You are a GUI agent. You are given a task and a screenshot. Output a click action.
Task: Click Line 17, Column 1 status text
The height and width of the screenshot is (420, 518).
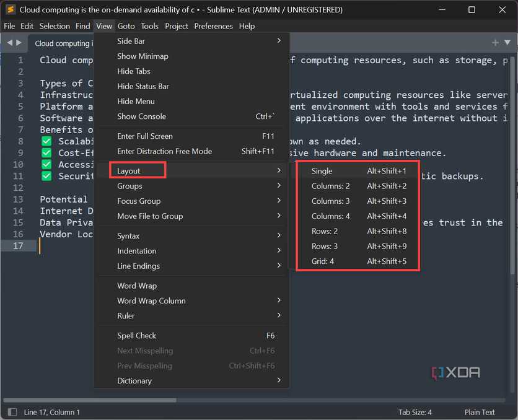[x=52, y=412]
